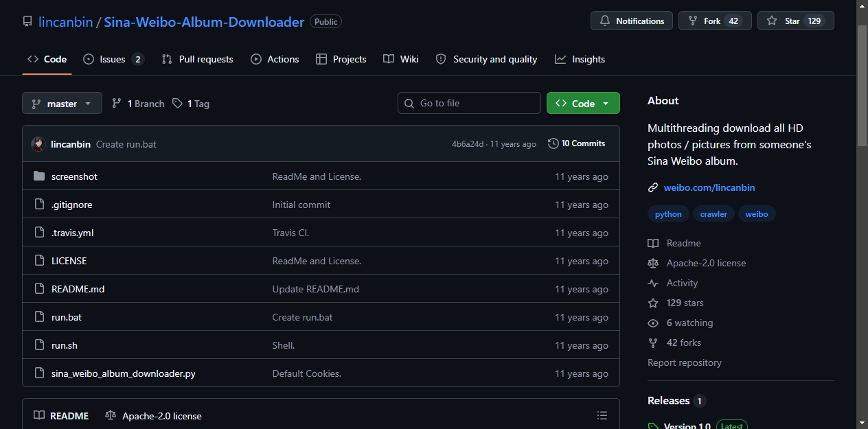Open the Pull requests tab
The width and height of the screenshot is (868, 429).
[x=197, y=59]
